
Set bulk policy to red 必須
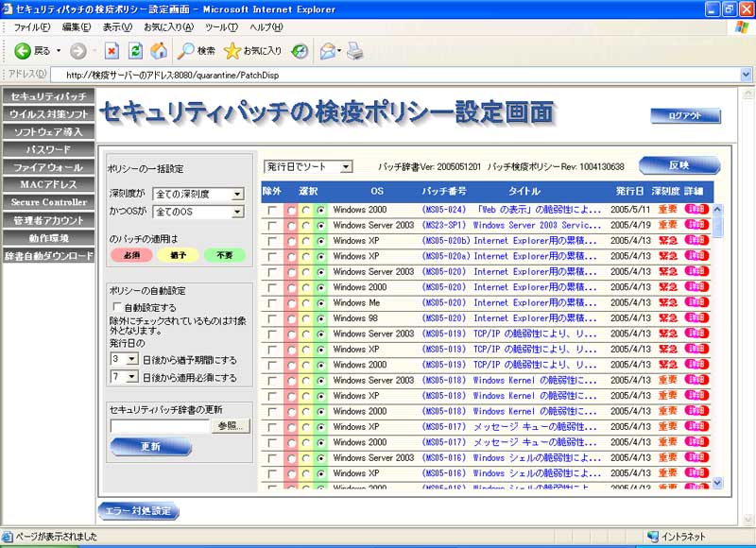click(131, 255)
